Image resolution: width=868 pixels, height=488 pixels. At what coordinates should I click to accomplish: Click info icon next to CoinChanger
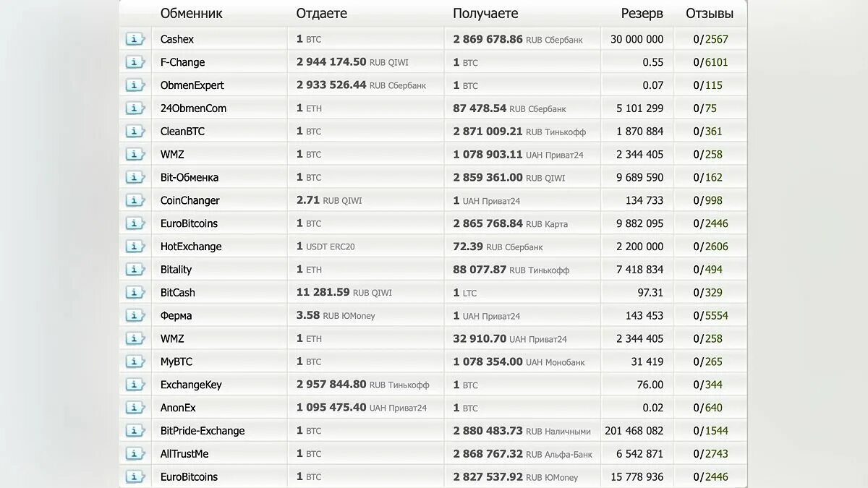pos(135,200)
